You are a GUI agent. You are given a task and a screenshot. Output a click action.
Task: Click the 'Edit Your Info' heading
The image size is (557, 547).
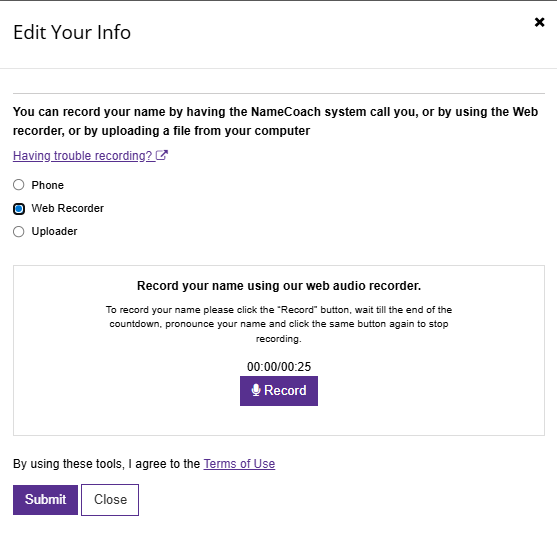click(x=72, y=32)
